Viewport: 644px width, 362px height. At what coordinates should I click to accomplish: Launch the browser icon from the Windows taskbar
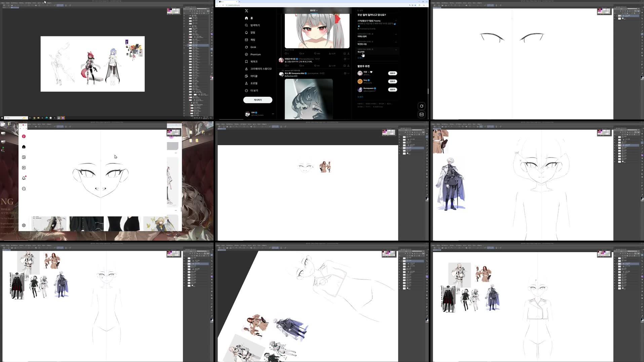46,118
